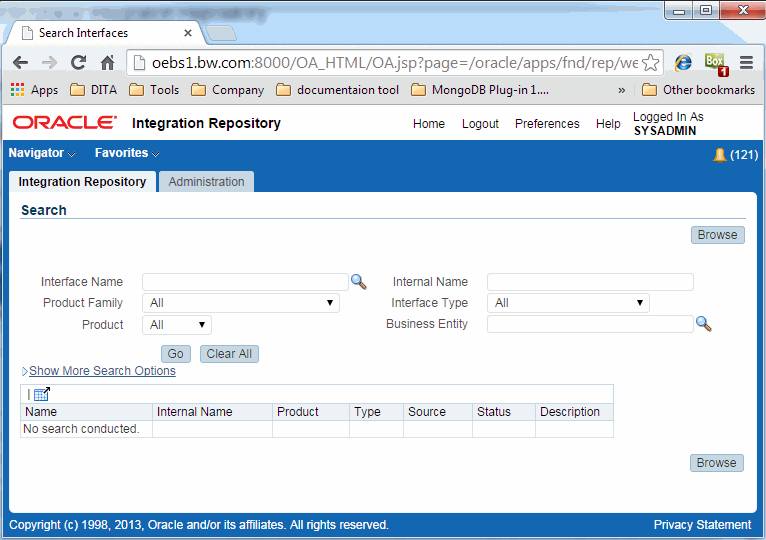The height and width of the screenshot is (540, 766).
Task: Open the Product dropdown
Action: (x=177, y=325)
